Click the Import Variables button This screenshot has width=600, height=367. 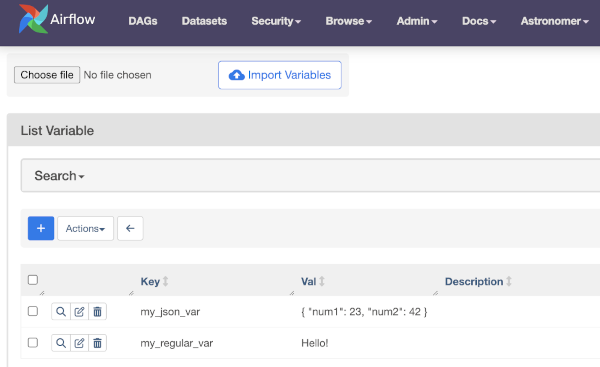[x=280, y=75]
